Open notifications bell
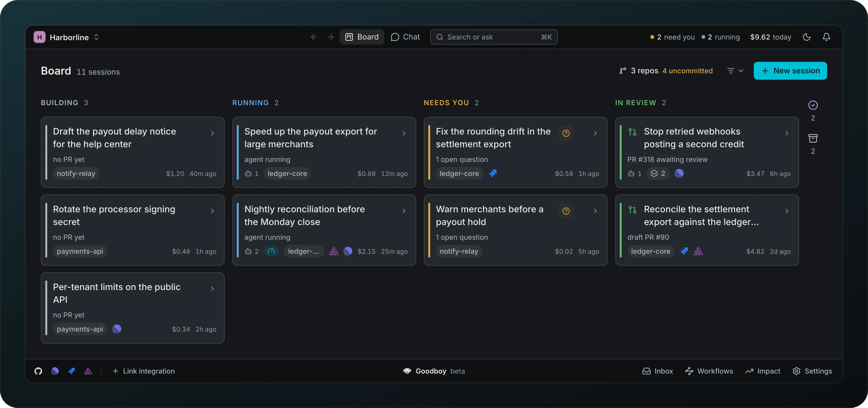This screenshot has height=408, width=868. coord(826,37)
